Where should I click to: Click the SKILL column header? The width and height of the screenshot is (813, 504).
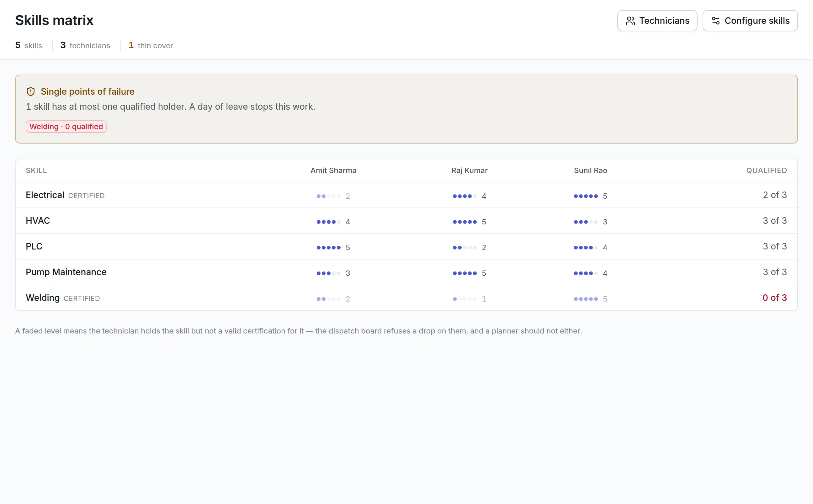36,170
